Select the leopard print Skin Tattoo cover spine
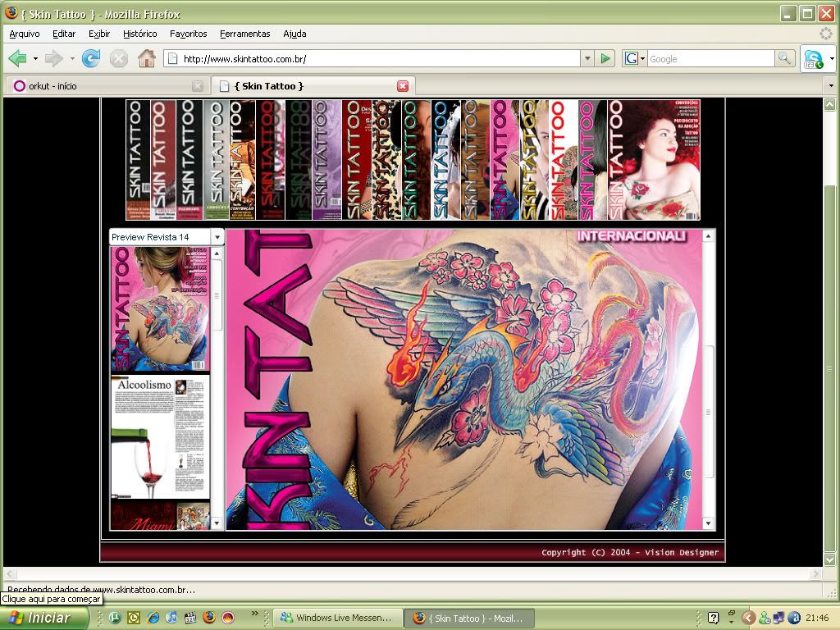The height and width of the screenshot is (630, 840). [x=386, y=160]
